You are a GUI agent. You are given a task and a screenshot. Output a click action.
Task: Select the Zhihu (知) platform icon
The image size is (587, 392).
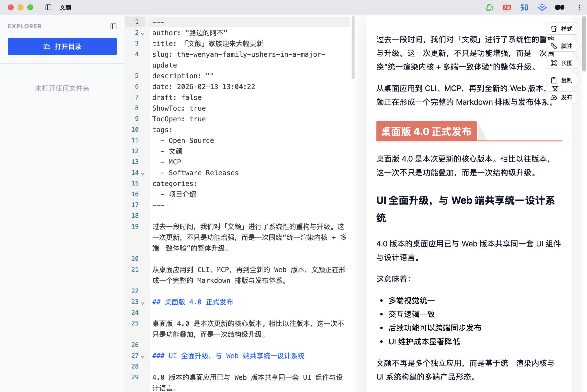(524, 8)
